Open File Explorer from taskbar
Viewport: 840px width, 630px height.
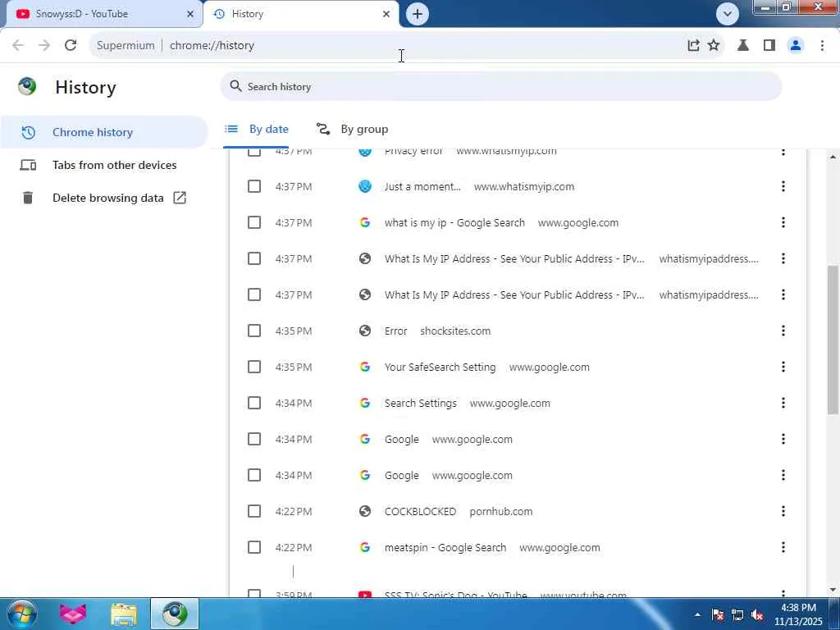(x=124, y=614)
